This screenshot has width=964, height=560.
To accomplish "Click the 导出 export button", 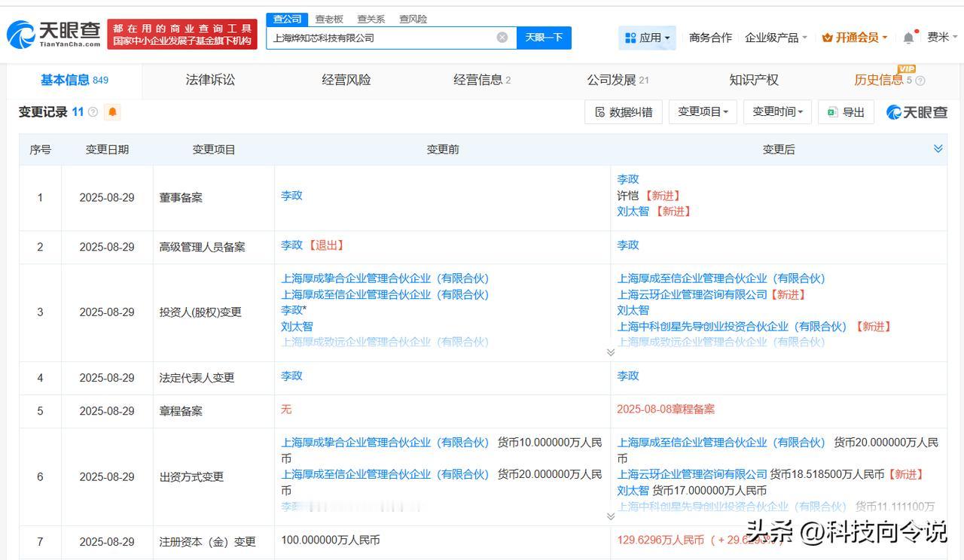I will click(x=846, y=112).
